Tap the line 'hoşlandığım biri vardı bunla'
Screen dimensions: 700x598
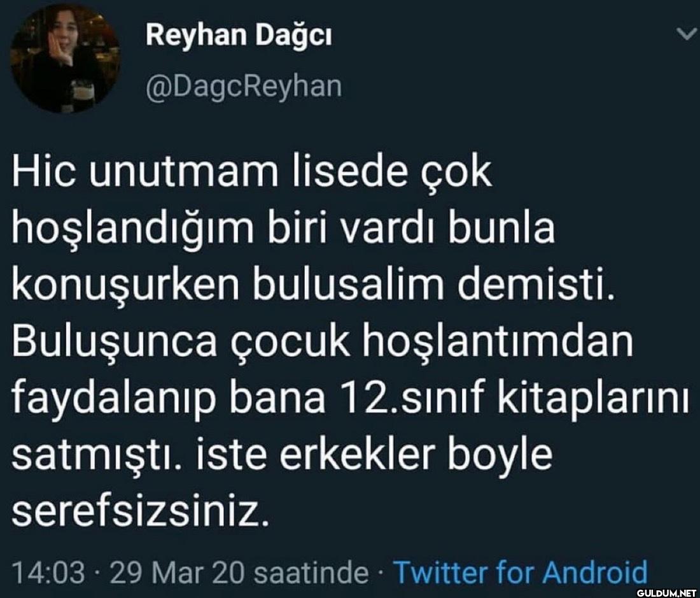coord(283,229)
